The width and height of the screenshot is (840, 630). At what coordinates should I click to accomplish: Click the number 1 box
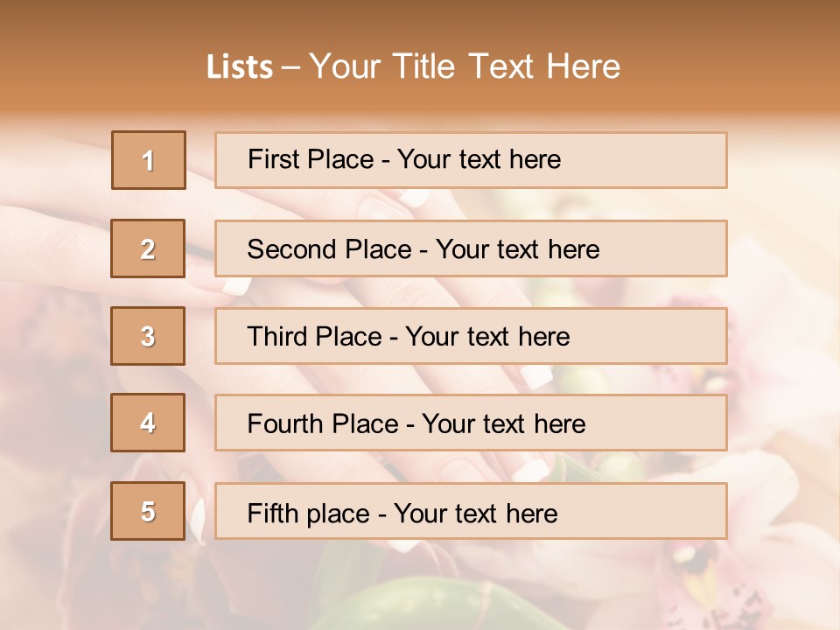[149, 160]
